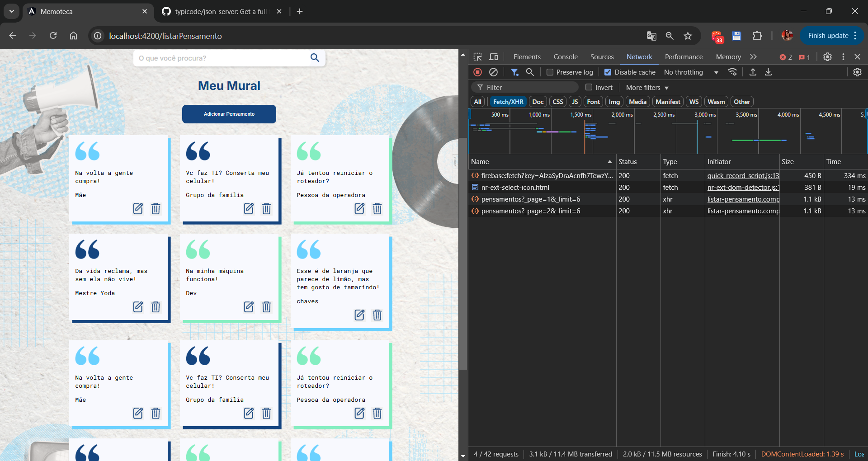Open the quick-record-script.js:13 initiator link
The height and width of the screenshot is (461, 868).
[743, 176]
